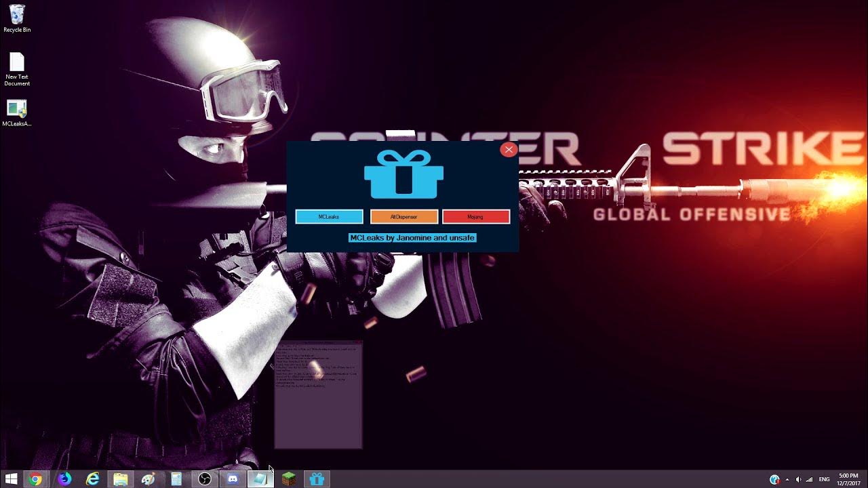Select the New Text Document desktop file
Viewport: 868px width, 488px height.
coord(17,70)
